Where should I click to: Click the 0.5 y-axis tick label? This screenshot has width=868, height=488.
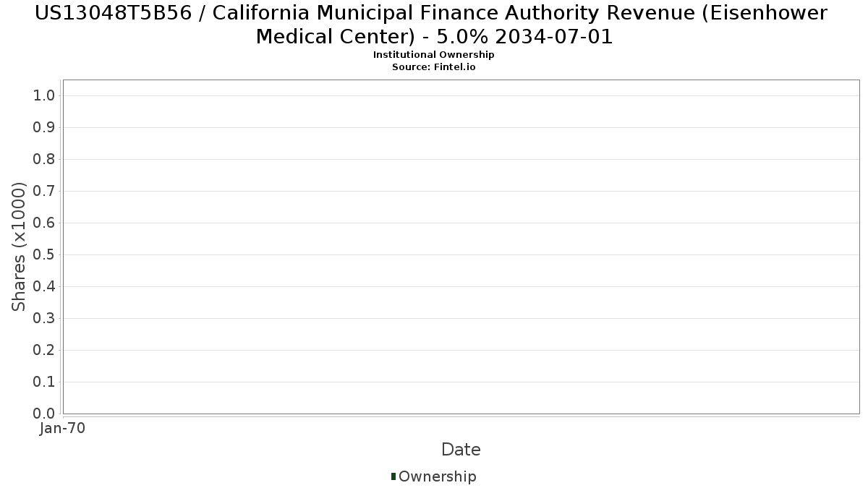pos(45,255)
